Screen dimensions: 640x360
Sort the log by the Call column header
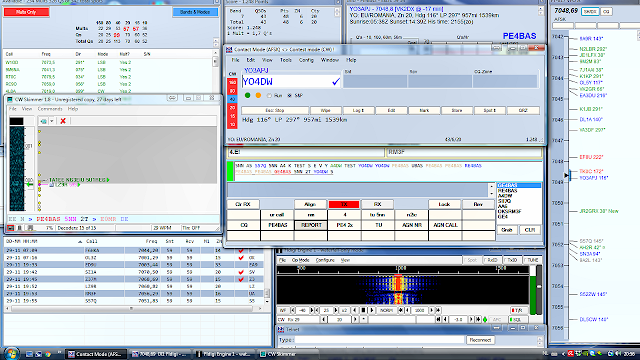(92, 241)
